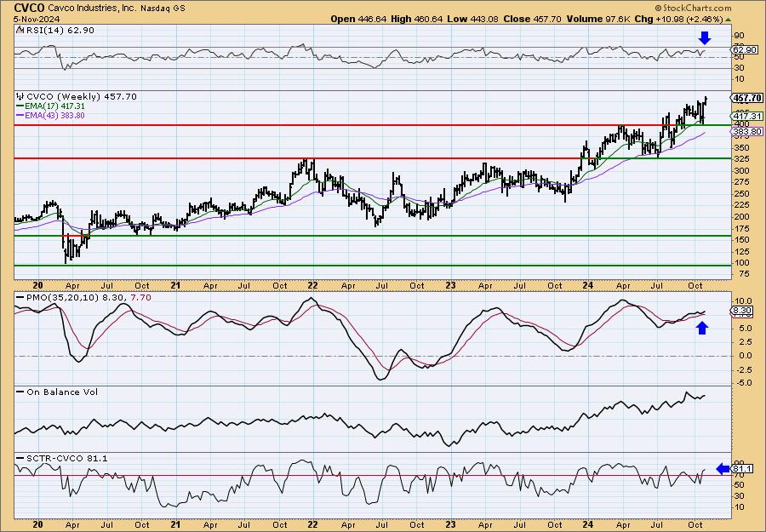The image size is (766, 532).
Task: Click the 81.1 SCTR value tag
Action: [742, 470]
